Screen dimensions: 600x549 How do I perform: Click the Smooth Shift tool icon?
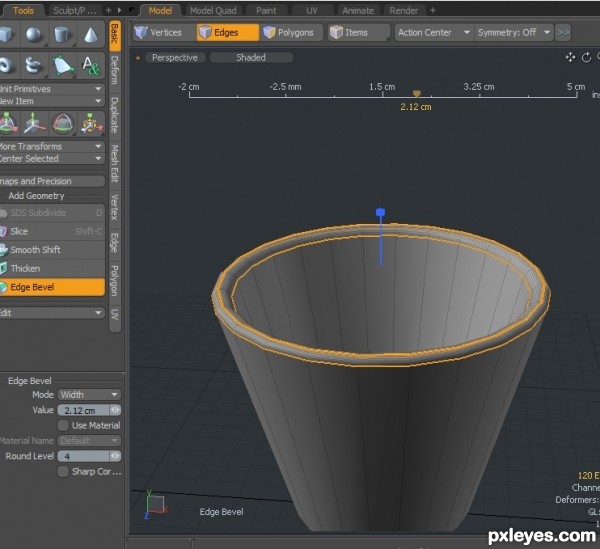(x=3, y=250)
